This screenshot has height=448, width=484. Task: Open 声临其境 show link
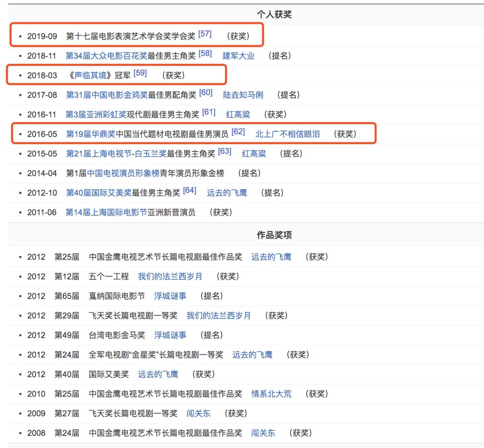tap(90, 75)
